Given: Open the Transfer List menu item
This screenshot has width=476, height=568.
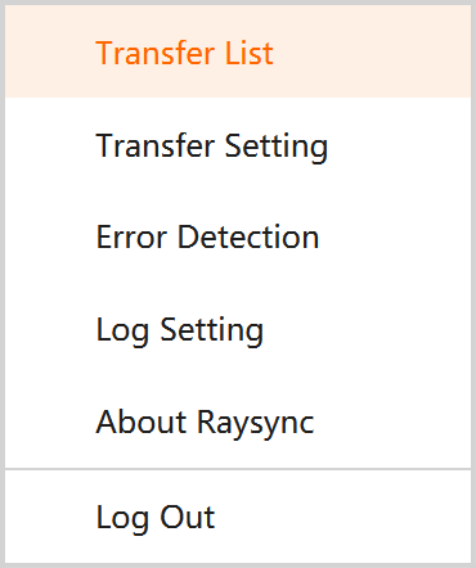Looking at the screenshot, I should tap(238, 51).
